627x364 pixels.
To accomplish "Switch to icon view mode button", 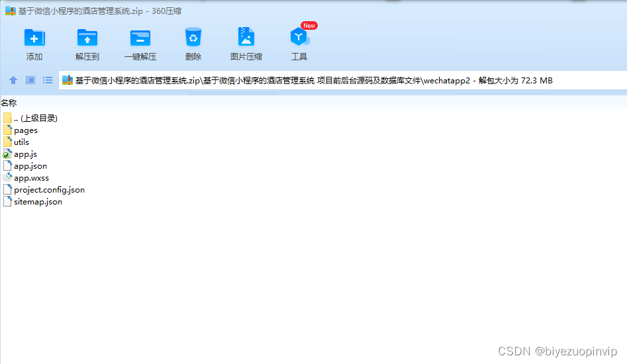I will [x=30, y=80].
